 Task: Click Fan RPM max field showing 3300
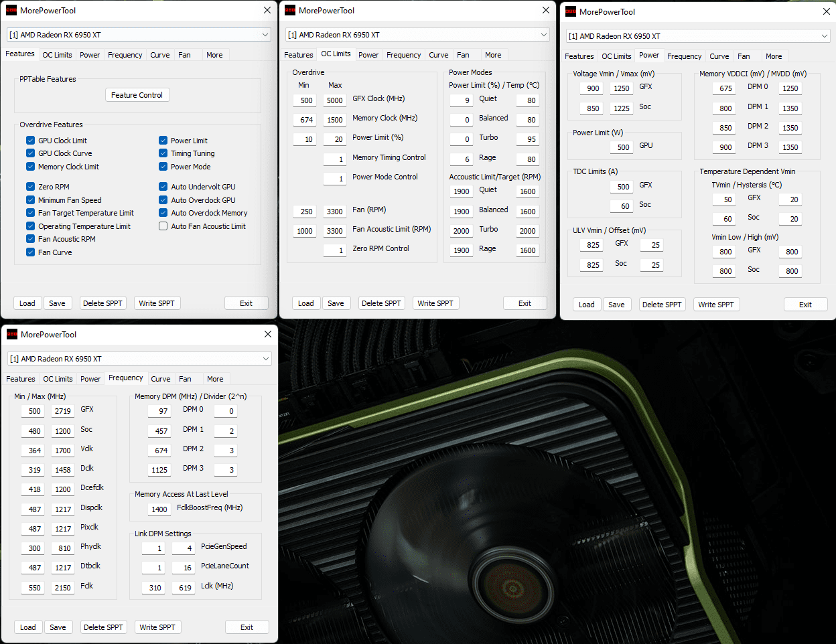(x=335, y=212)
